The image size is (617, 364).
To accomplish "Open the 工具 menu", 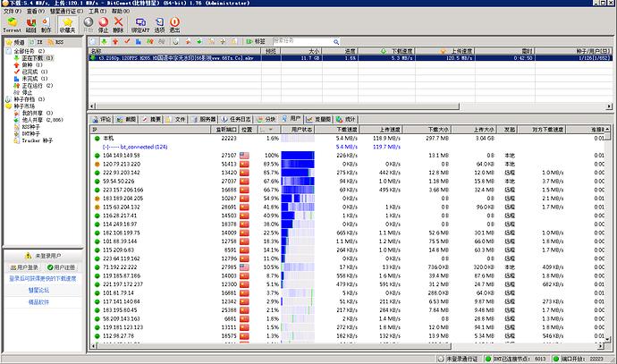I will (97, 11).
